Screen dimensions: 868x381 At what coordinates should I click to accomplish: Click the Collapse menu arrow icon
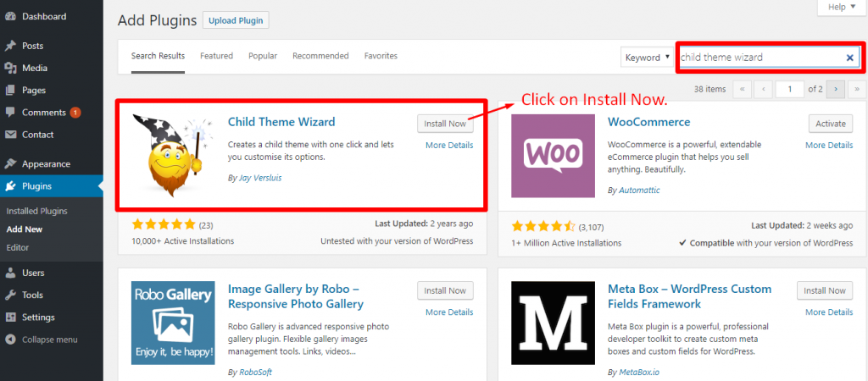[10, 340]
